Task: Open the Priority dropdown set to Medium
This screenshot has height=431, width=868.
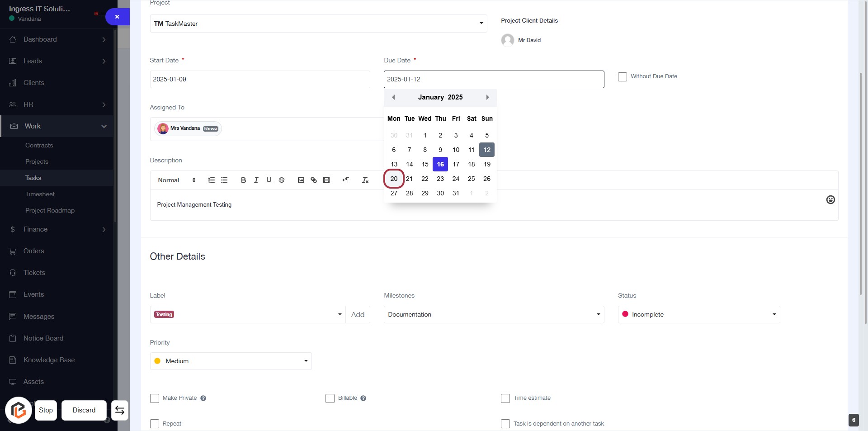Action: tap(231, 361)
